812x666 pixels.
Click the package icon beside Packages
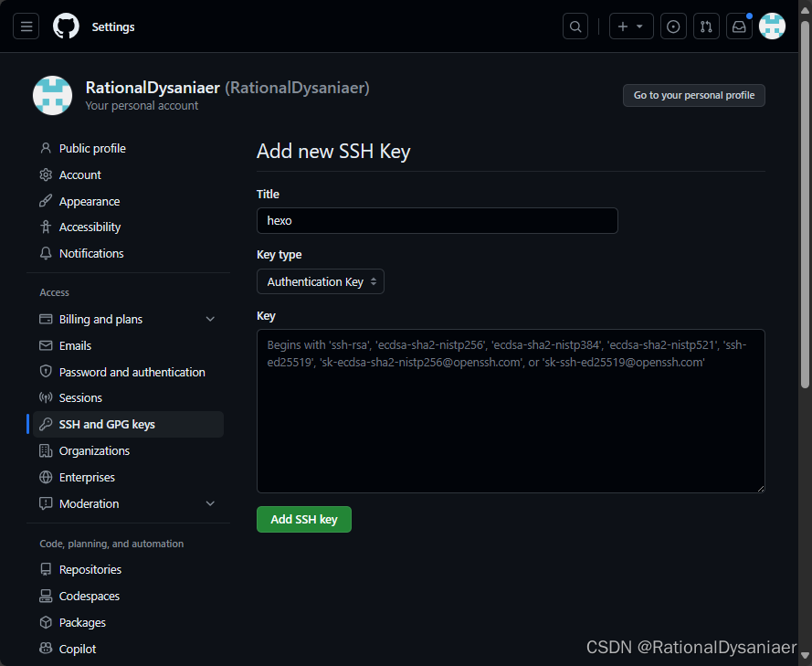46,622
